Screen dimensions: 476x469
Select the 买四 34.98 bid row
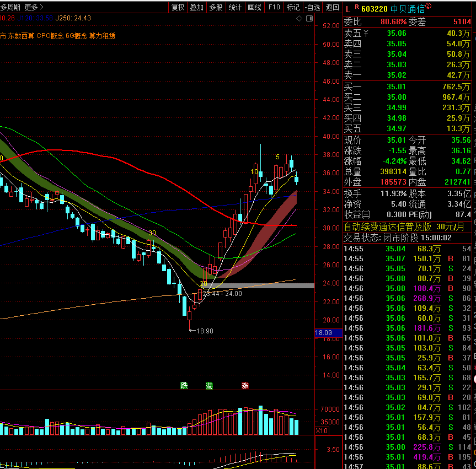pyautogui.click(x=407, y=118)
